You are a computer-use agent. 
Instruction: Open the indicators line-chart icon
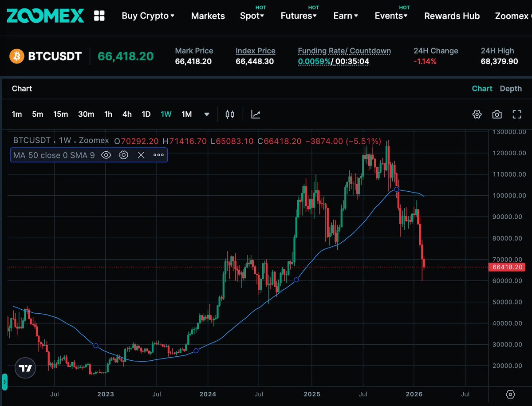tap(256, 114)
